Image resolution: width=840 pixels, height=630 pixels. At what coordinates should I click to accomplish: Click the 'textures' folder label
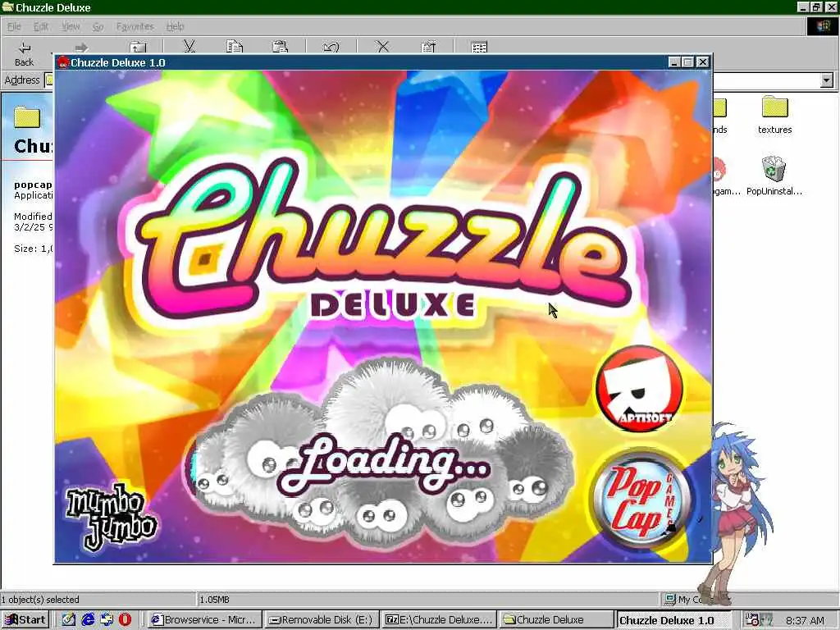coord(774,130)
